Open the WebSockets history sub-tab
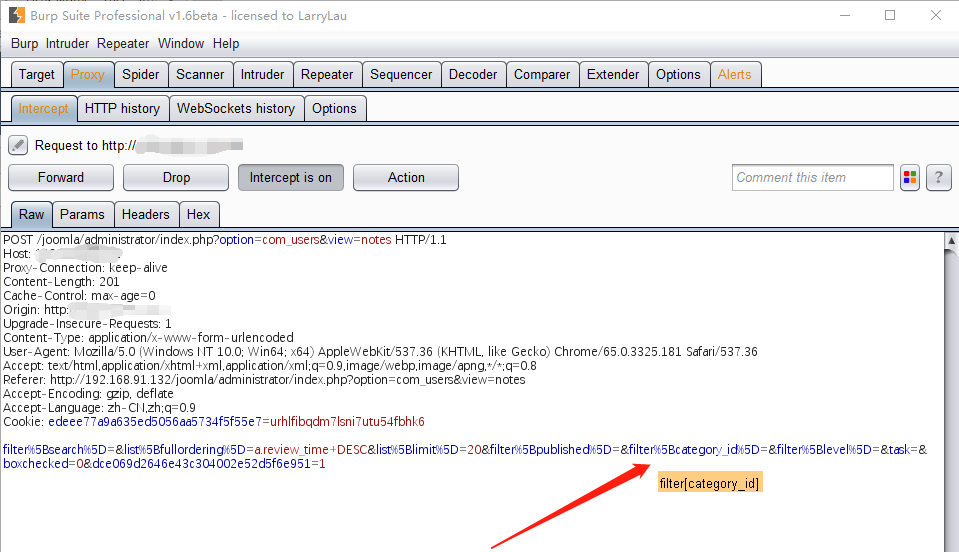 tap(236, 109)
